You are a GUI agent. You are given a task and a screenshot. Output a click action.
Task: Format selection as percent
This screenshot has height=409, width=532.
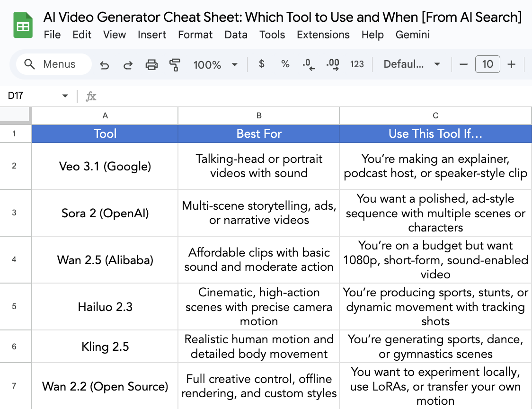(x=285, y=64)
